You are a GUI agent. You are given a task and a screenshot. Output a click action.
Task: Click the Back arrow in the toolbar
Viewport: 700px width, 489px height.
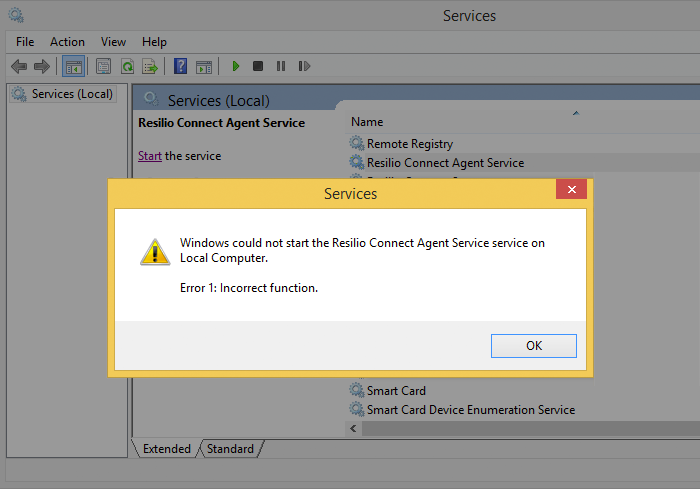(19, 66)
